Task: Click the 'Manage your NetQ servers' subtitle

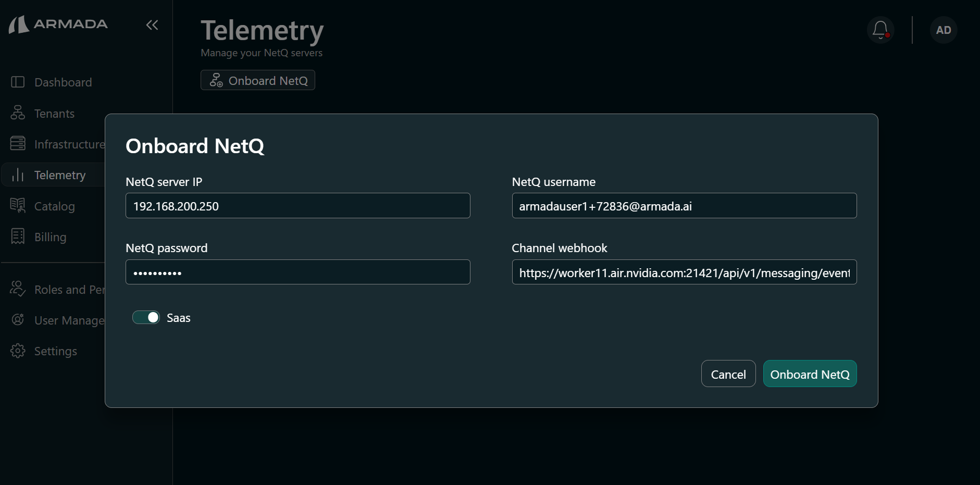Action: click(262, 53)
